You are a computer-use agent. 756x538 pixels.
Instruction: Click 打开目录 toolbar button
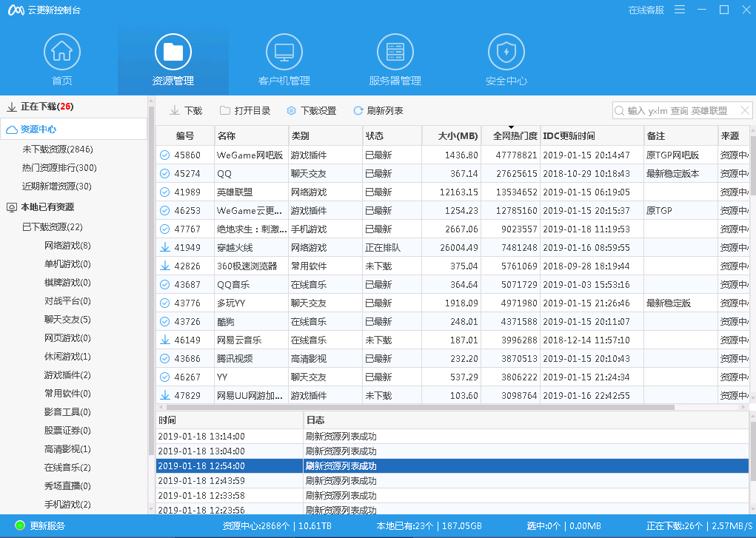click(245, 111)
